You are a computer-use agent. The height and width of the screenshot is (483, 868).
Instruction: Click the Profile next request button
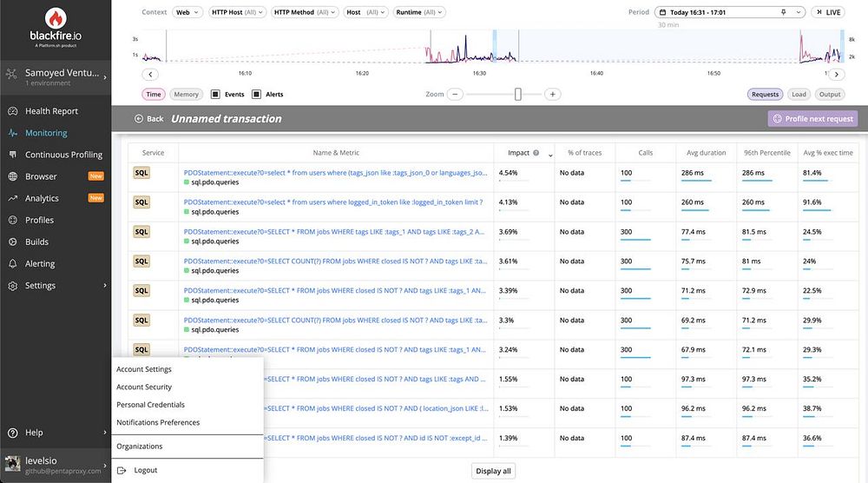[812, 118]
